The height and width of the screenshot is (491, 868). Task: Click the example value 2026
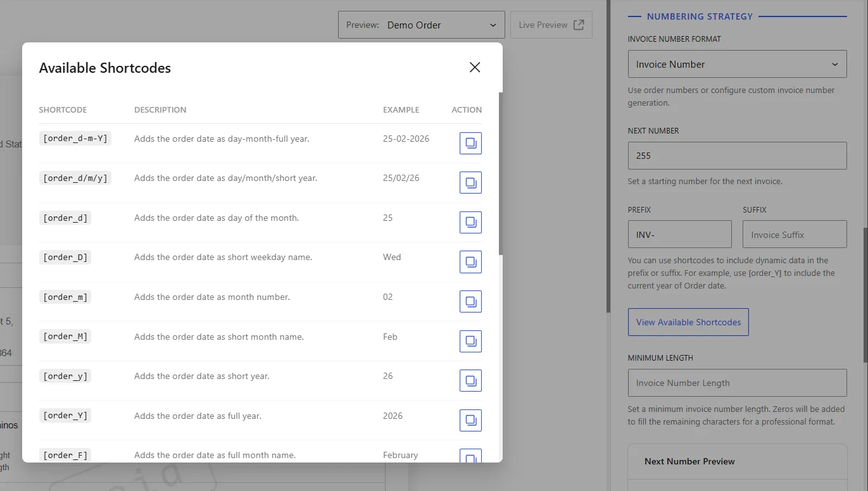point(393,416)
